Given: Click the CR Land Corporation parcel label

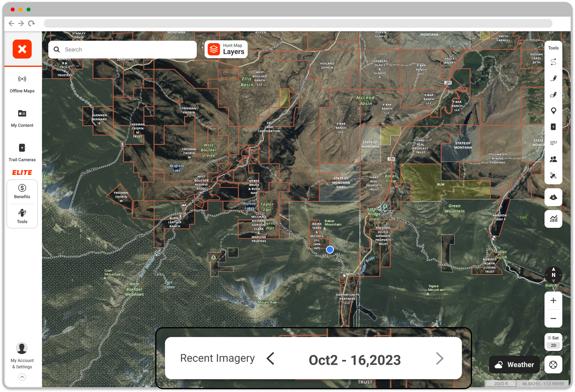Looking at the screenshot, I should (x=269, y=127).
